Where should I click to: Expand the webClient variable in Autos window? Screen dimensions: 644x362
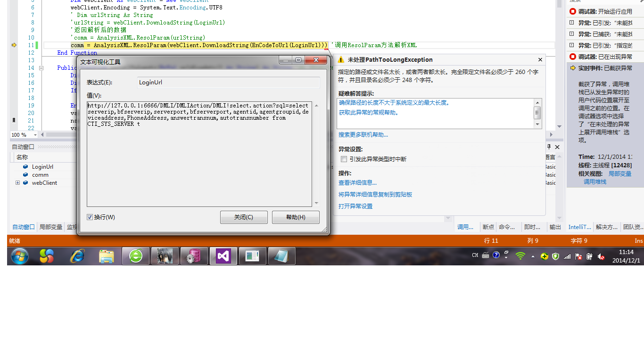pos(17,183)
